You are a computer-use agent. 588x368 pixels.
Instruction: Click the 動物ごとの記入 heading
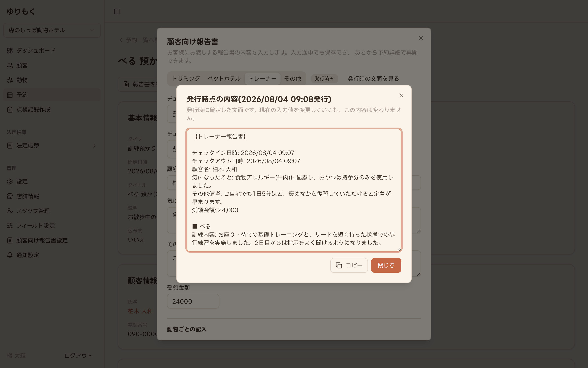(187, 329)
